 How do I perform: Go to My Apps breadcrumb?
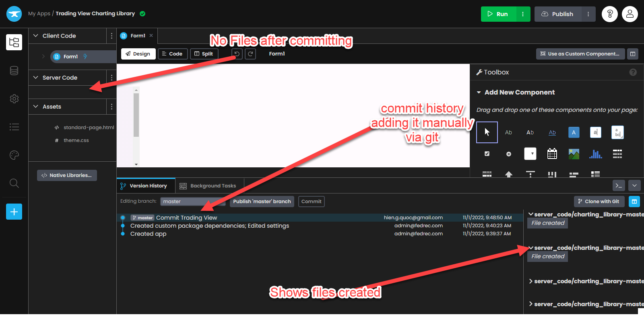pyautogui.click(x=39, y=14)
